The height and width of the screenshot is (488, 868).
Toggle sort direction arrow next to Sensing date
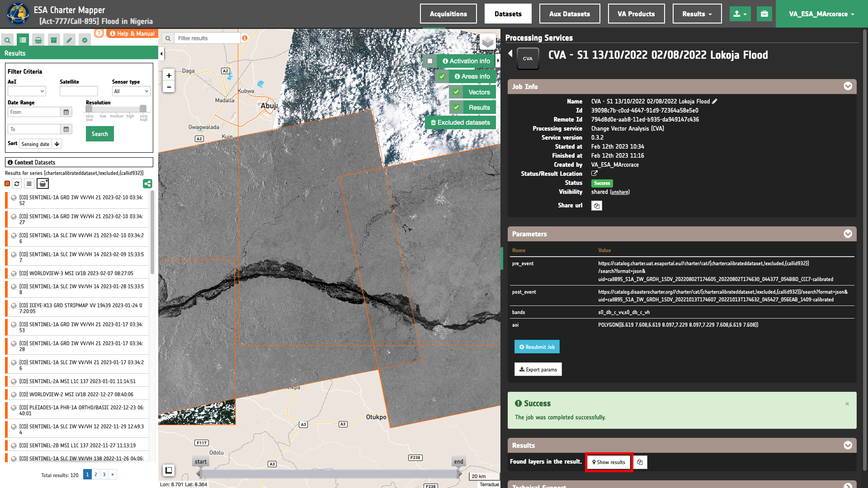[57, 144]
